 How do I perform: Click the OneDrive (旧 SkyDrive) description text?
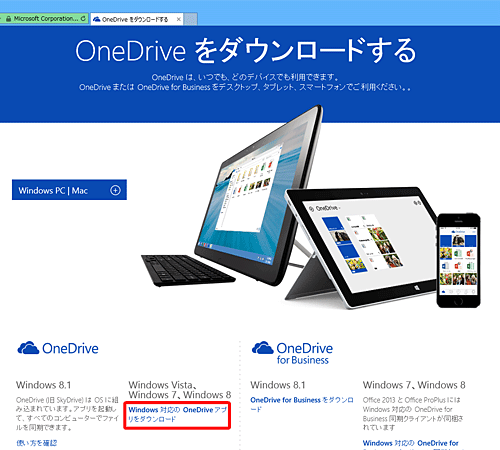[x=67, y=414]
